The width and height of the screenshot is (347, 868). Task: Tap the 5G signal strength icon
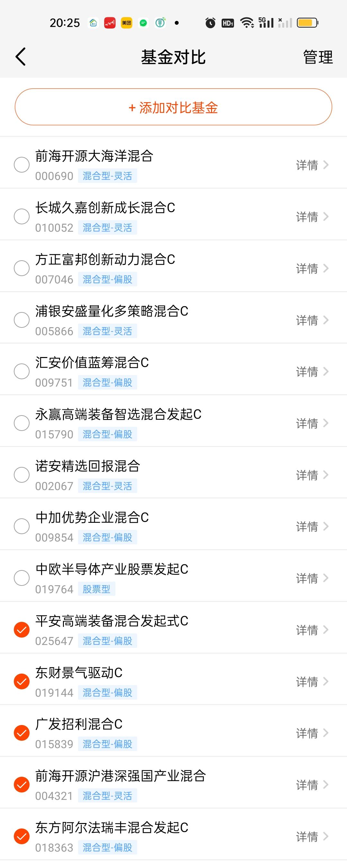tap(266, 22)
